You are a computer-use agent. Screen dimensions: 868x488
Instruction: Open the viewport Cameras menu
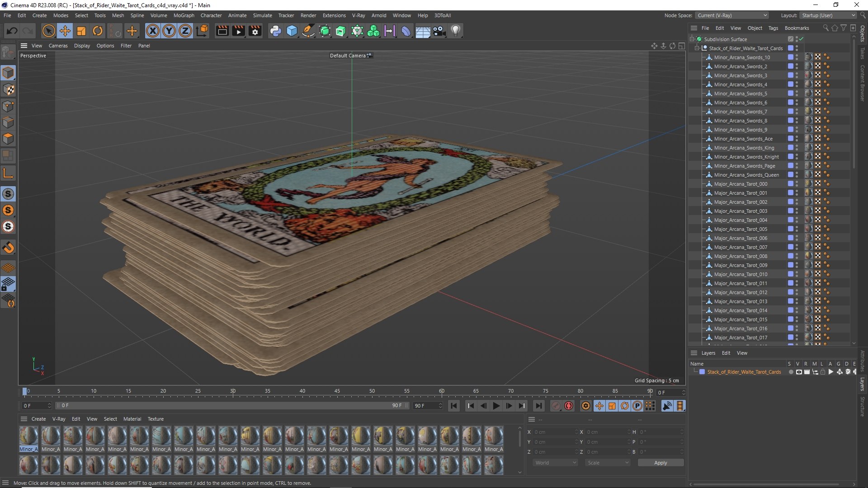58,46
